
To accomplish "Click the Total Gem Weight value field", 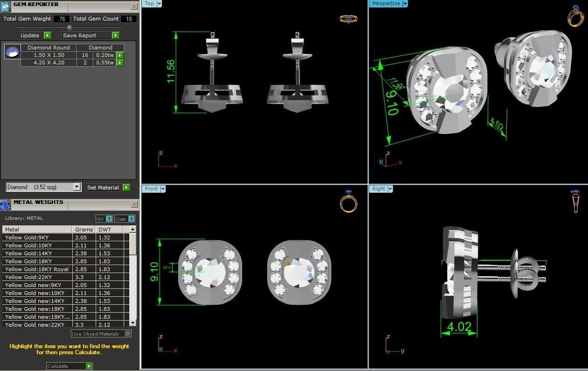I will (61, 19).
